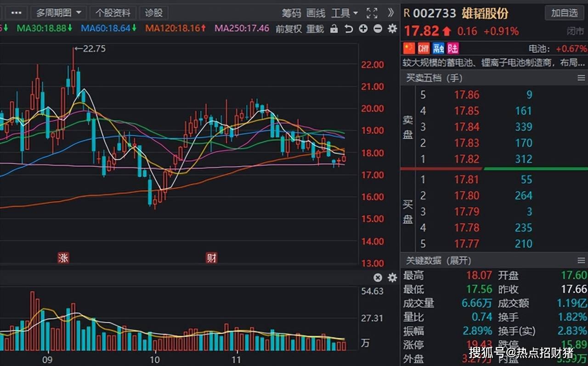The width and height of the screenshot is (588, 366).
Task: Toggle fullscreen chart expand icon
Action: (x=372, y=13)
